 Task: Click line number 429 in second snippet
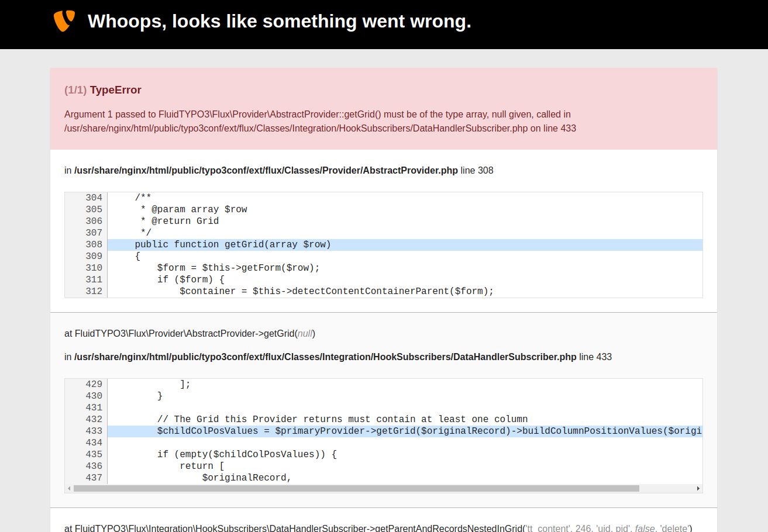94,384
